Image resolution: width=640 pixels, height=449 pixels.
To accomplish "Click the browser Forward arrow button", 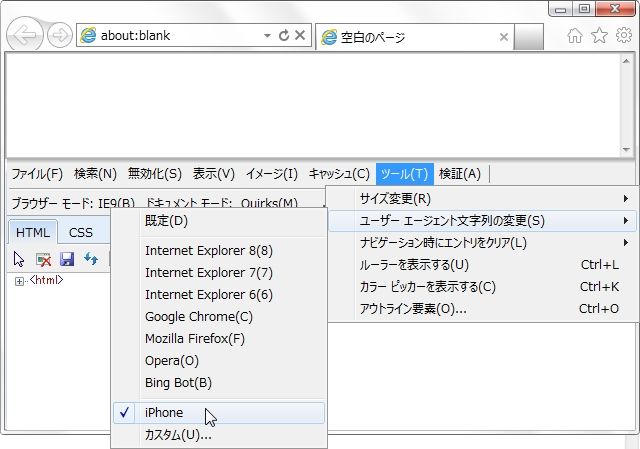I will pos(60,36).
